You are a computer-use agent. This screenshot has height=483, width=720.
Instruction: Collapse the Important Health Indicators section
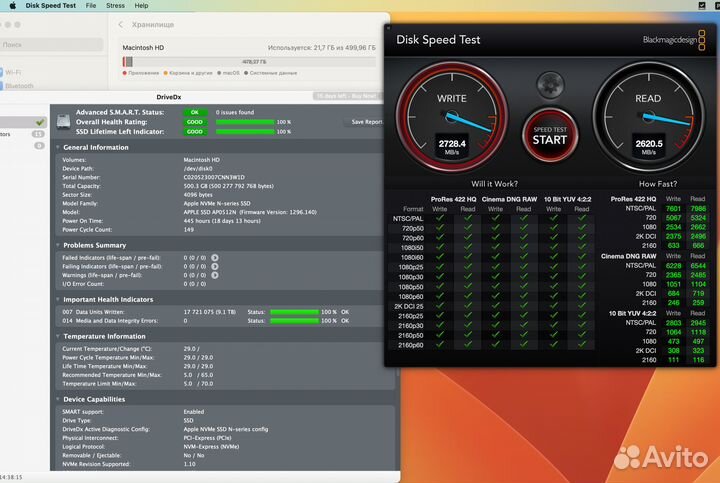click(x=58, y=299)
